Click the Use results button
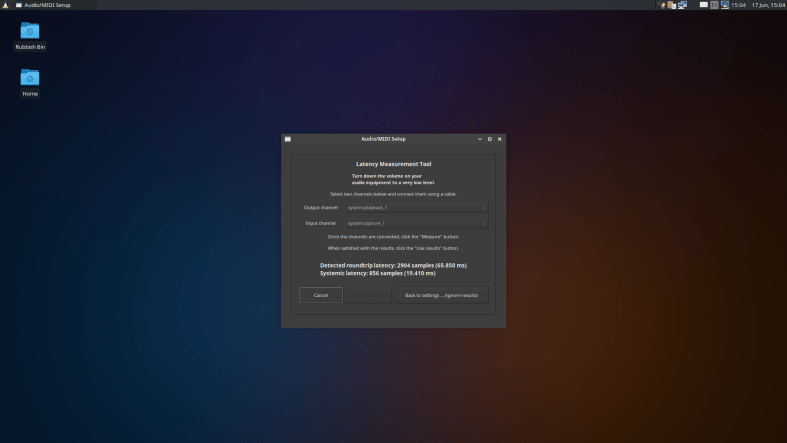Screen dimensions: 787x443 368,295
